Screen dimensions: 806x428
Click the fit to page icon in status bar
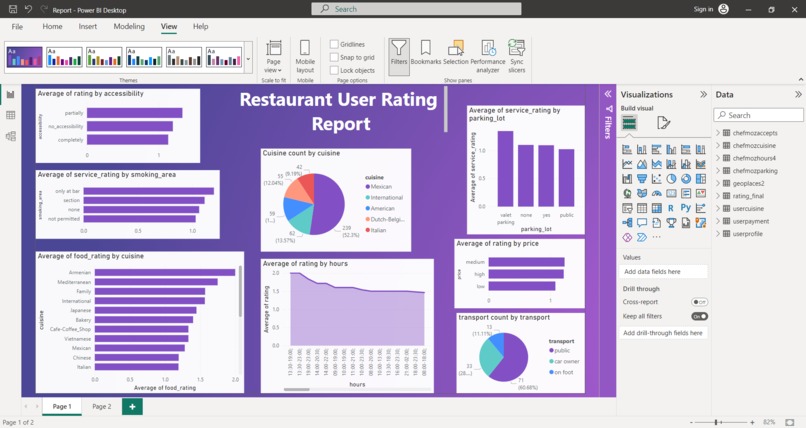click(x=790, y=422)
